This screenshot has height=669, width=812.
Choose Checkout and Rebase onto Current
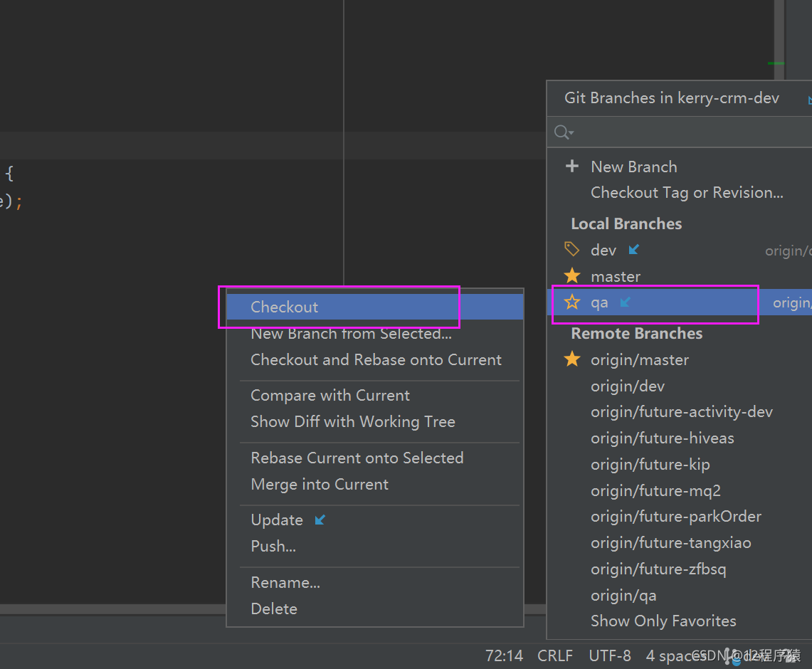376,360
